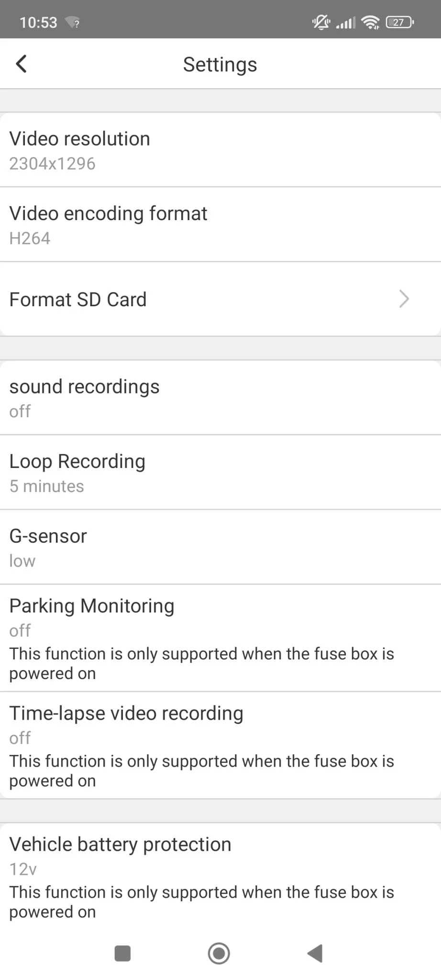
Task: Toggle sound recordings setting
Action: tap(220, 398)
